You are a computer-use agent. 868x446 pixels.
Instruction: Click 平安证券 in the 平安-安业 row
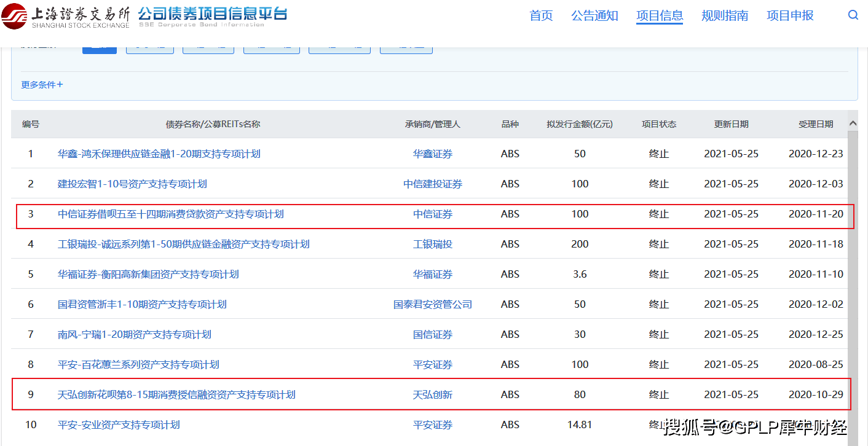(433, 424)
